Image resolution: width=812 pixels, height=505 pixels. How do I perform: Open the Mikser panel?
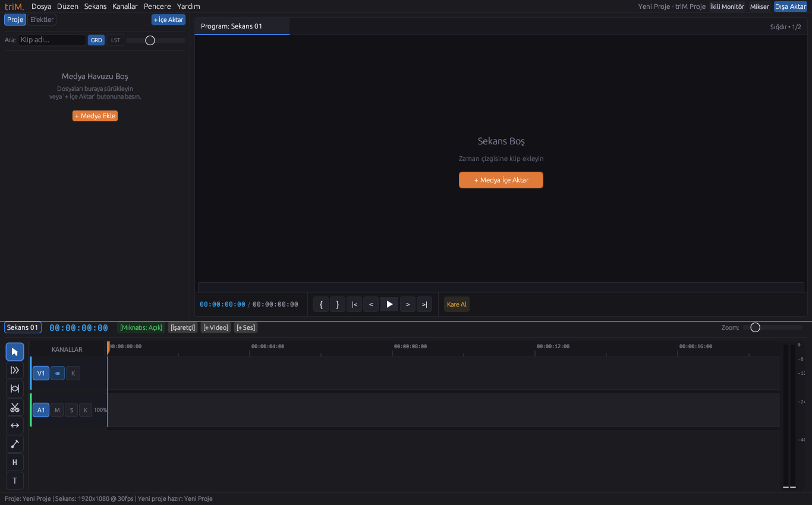pos(760,7)
